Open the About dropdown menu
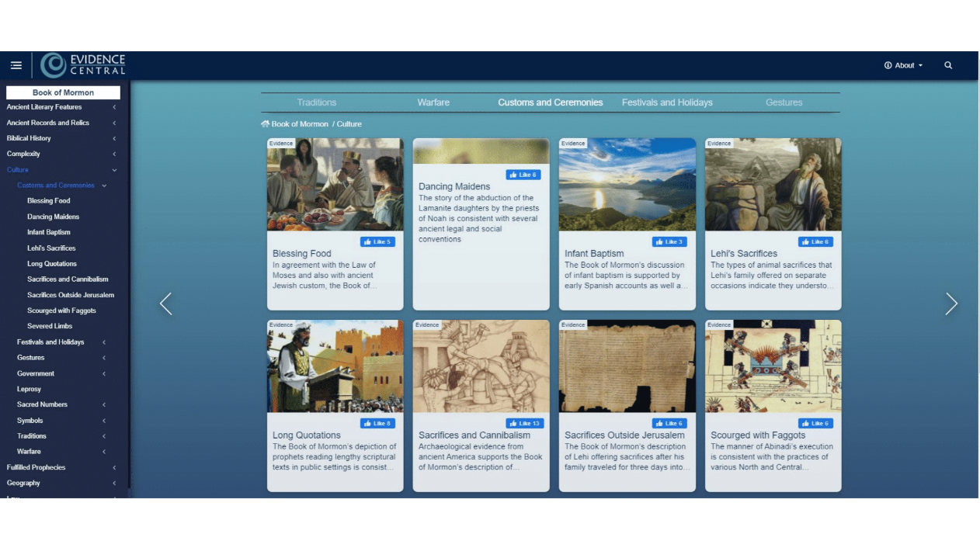980x541 pixels. tap(903, 66)
